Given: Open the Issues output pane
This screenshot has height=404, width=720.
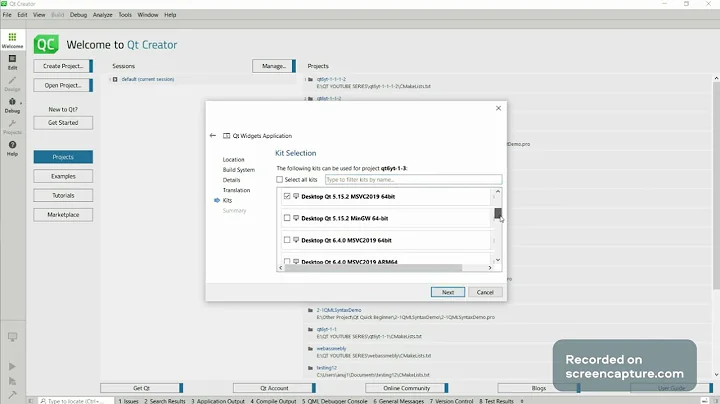Looking at the screenshot, I should click(129, 401).
